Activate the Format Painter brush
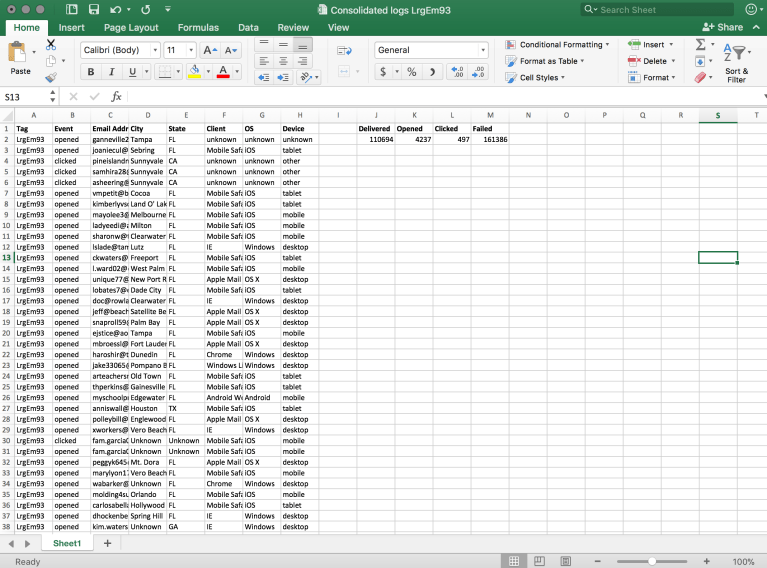 tap(50, 77)
